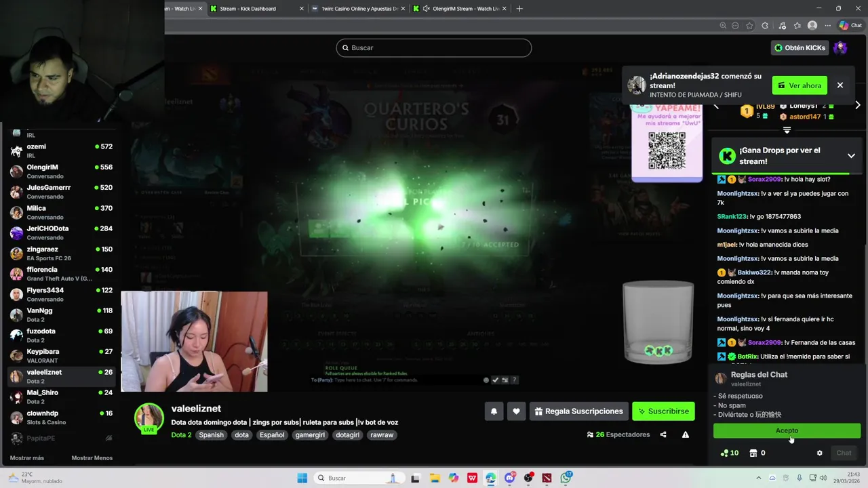
Task: Click the dotagirl tag
Action: click(347, 435)
